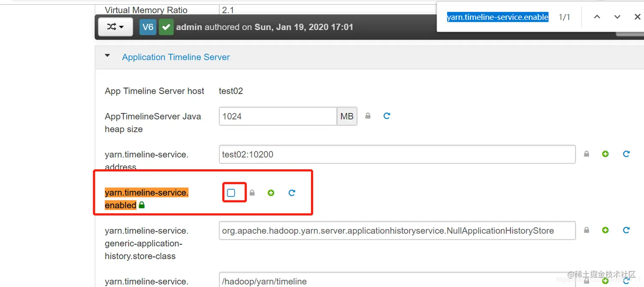Click green lock after the enabled label

(x=142, y=205)
